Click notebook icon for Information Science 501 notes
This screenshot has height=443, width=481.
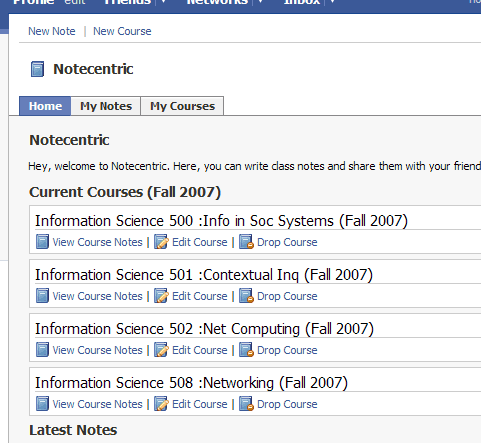(42, 296)
